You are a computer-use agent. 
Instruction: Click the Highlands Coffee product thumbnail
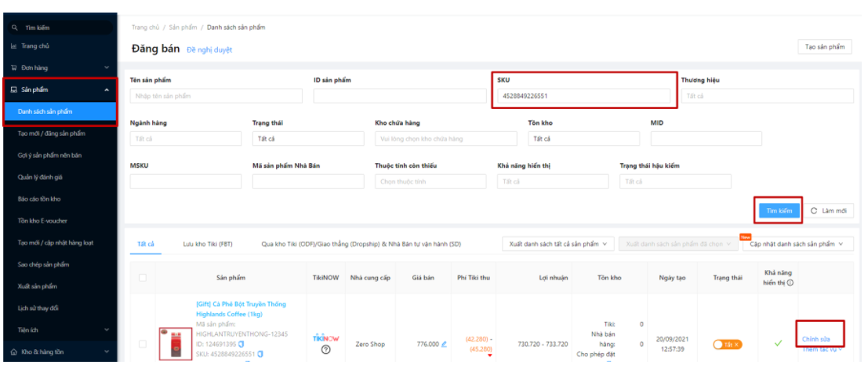tap(176, 344)
